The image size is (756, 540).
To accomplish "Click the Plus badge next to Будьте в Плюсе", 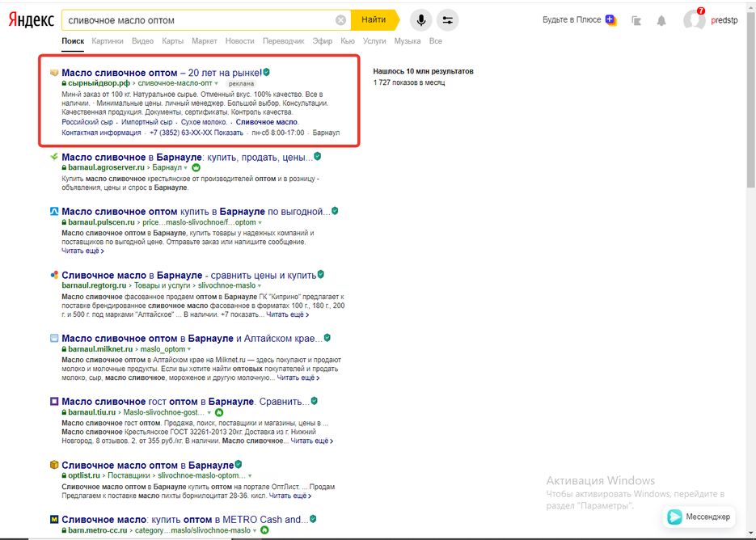I will click(x=611, y=20).
